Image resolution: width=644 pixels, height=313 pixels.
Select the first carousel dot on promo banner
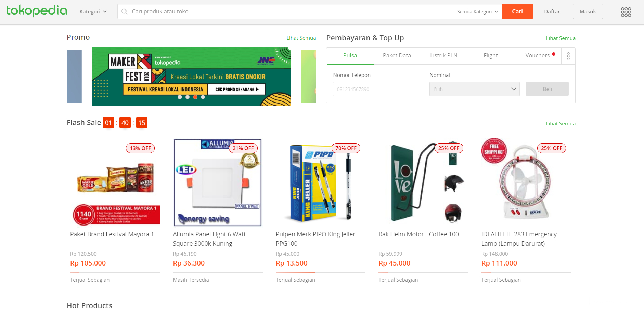click(180, 97)
